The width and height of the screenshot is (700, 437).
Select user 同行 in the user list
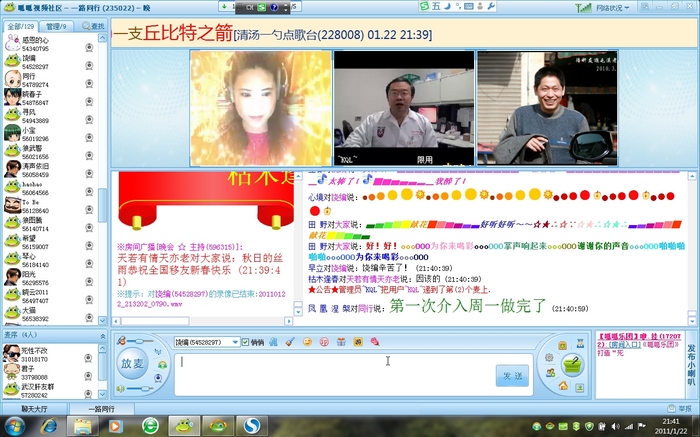point(49,80)
